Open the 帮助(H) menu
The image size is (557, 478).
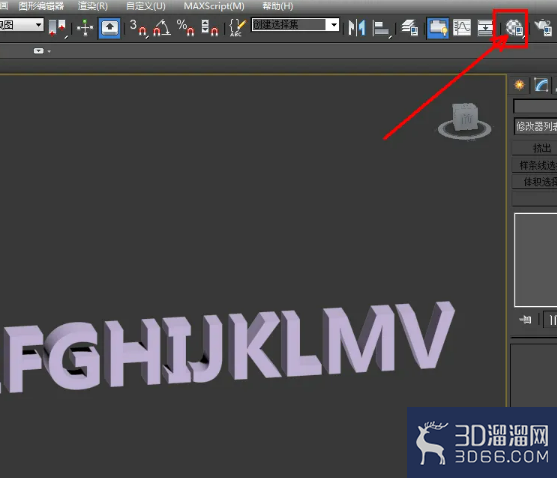278,6
